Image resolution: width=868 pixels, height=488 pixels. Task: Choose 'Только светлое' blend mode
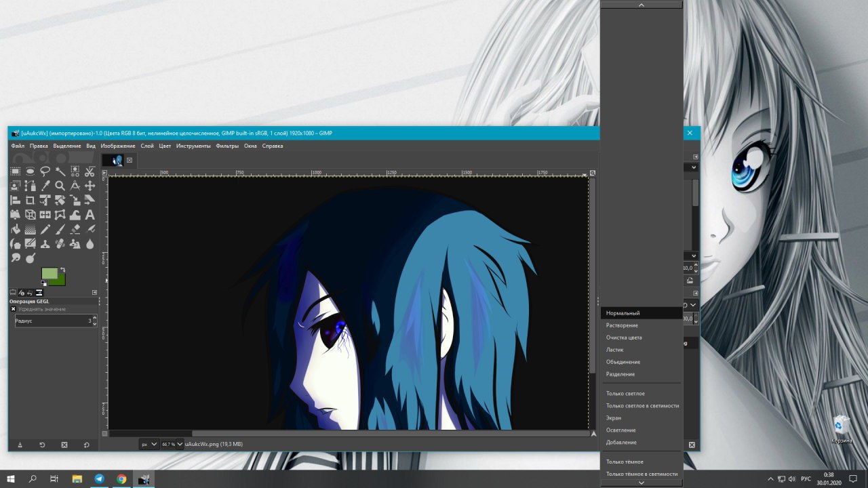[642, 394]
